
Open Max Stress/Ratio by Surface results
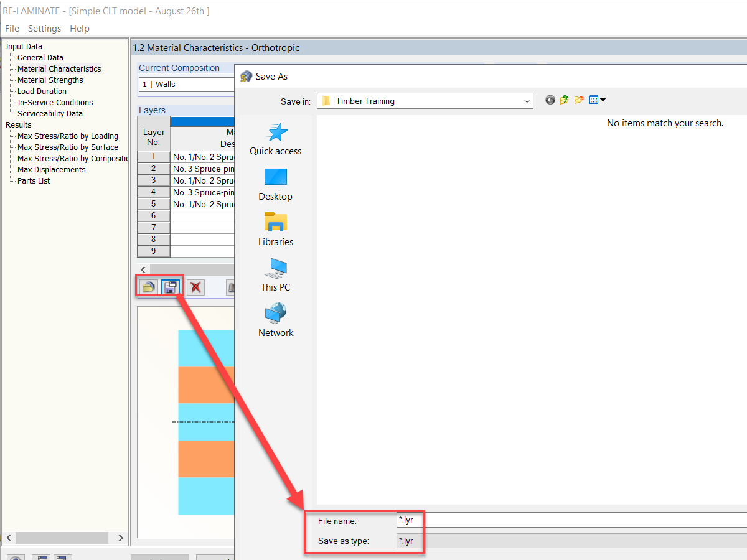coord(68,147)
